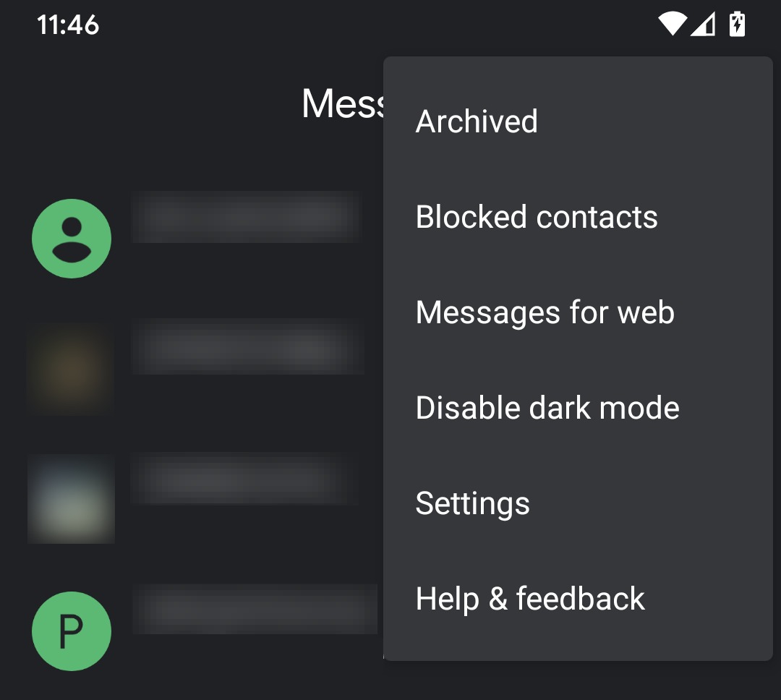Select Blocked contacts from menu
Viewport: 781px width, 700px height.
[x=578, y=217]
